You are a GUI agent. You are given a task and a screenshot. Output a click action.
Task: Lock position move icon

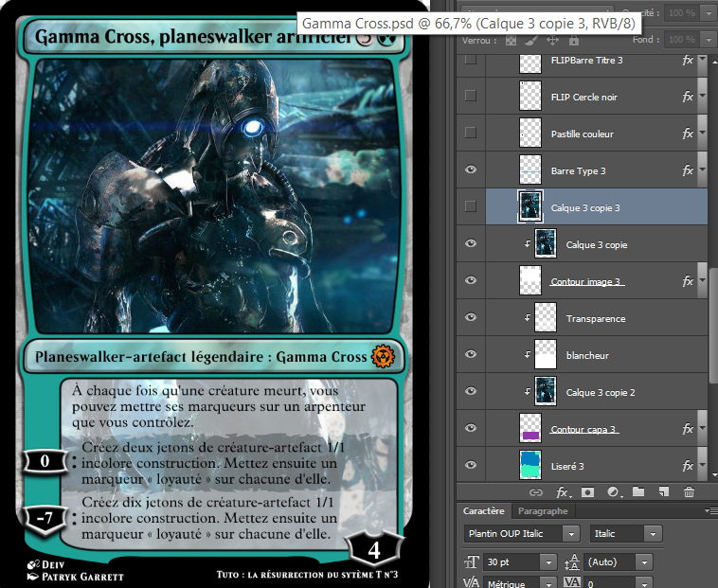552,41
